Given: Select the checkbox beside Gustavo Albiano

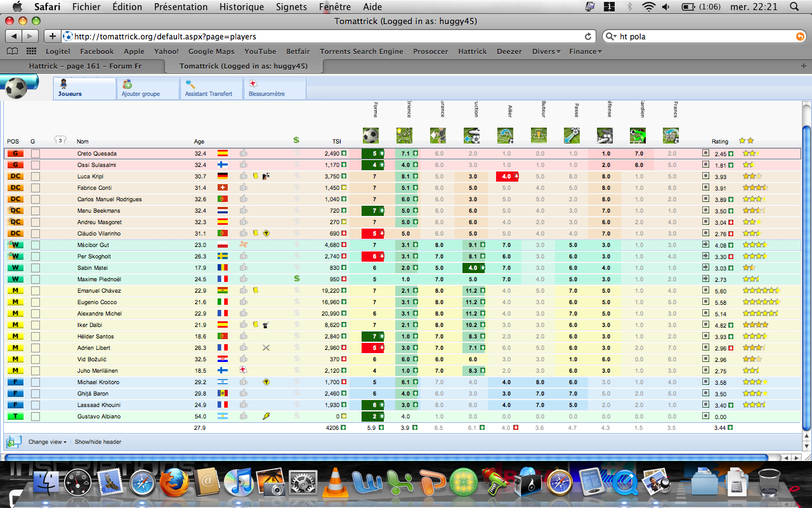Looking at the screenshot, I should (x=36, y=417).
